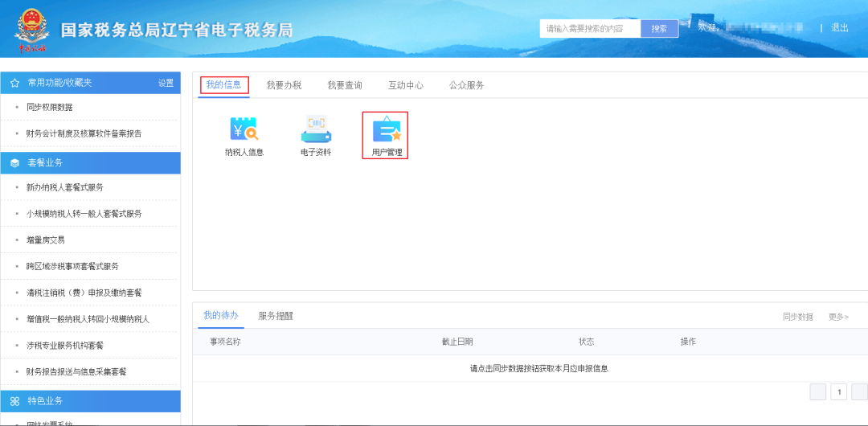Click the 搜索 button
Viewport: 868px width, 426px height.
coord(659,29)
